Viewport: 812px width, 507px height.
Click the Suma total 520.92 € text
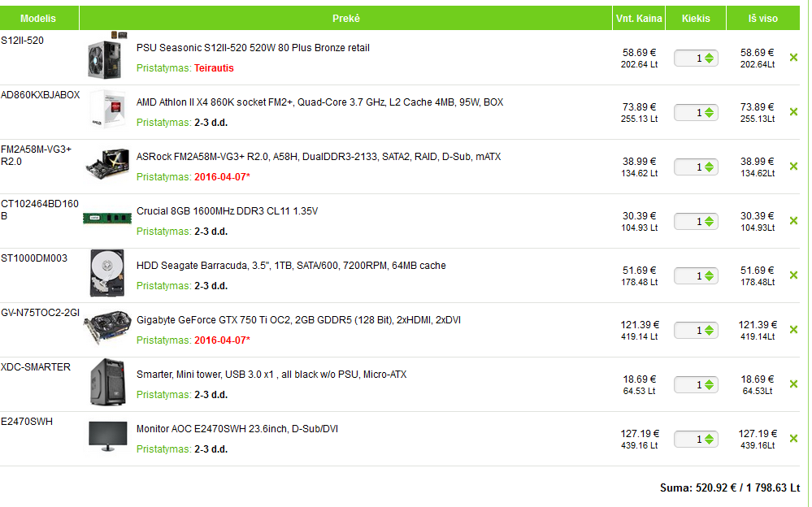coord(730,487)
